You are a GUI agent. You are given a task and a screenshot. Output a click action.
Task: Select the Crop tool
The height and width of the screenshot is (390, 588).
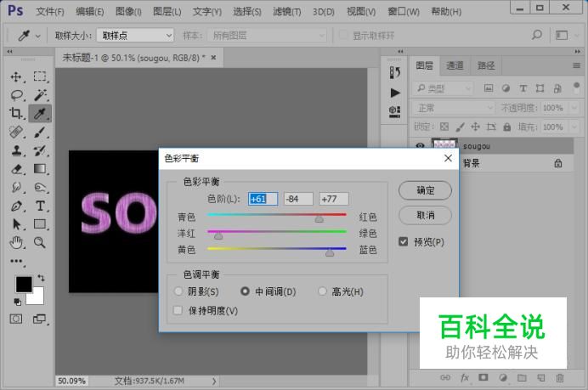16,113
